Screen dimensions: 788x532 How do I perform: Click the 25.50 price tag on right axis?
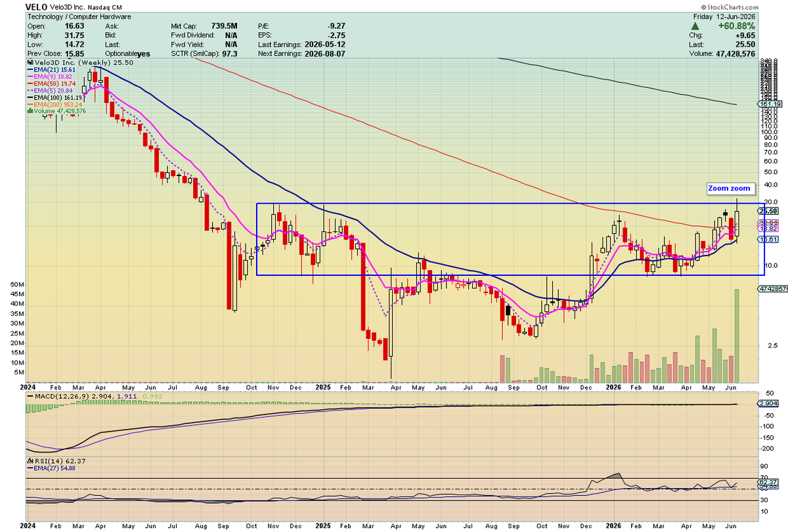[x=768, y=210]
